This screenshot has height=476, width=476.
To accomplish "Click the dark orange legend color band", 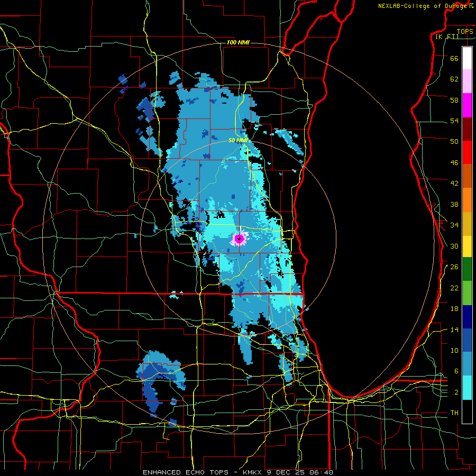I will pyautogui.click(x=467, y=176).
